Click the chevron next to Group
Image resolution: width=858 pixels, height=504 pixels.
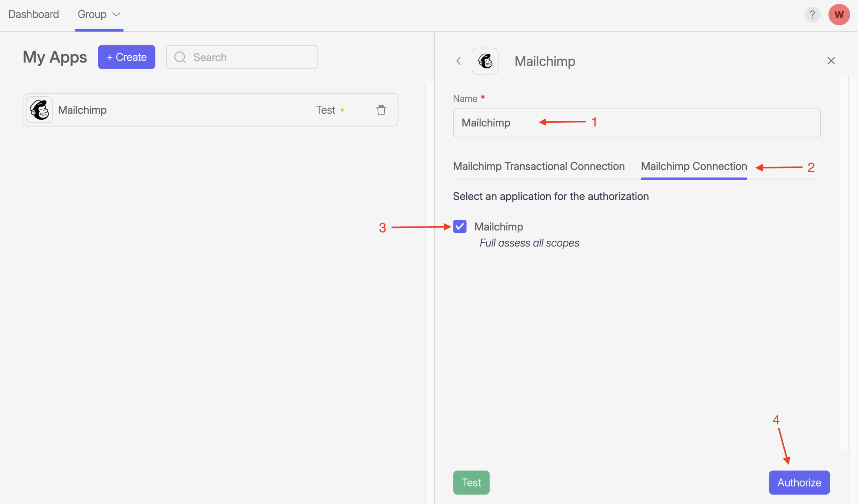pyautogui.click(x=116, y=14)
